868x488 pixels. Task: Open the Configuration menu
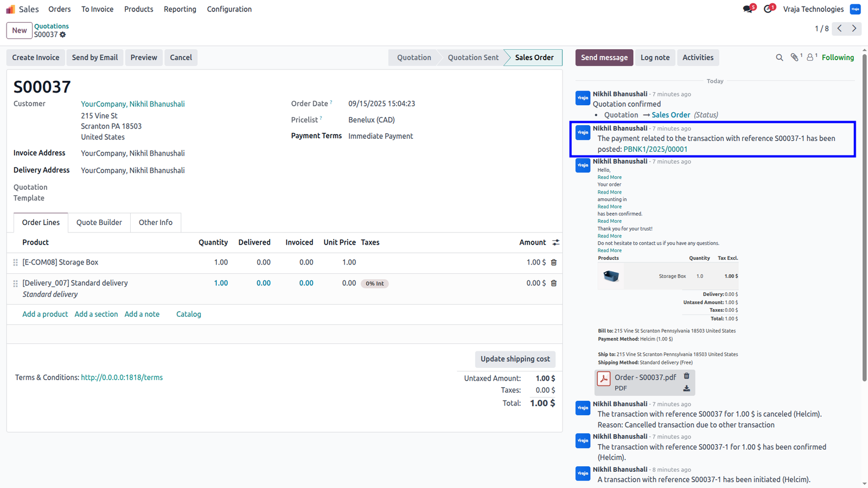[229, 9]
